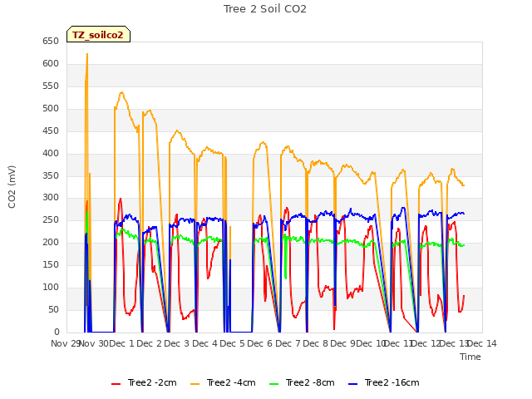Click the 250 y-axis tick label
This screenshot has height=399, width=532.
click(51, 219)
